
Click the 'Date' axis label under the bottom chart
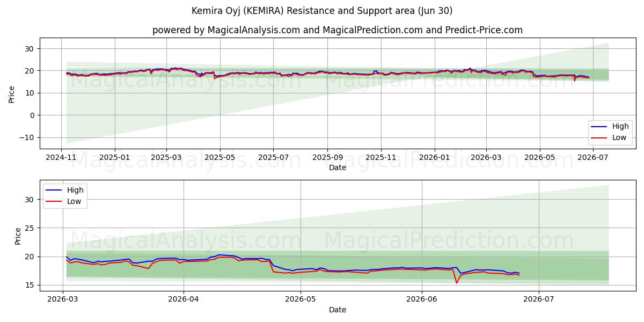(x=338, y=310)
